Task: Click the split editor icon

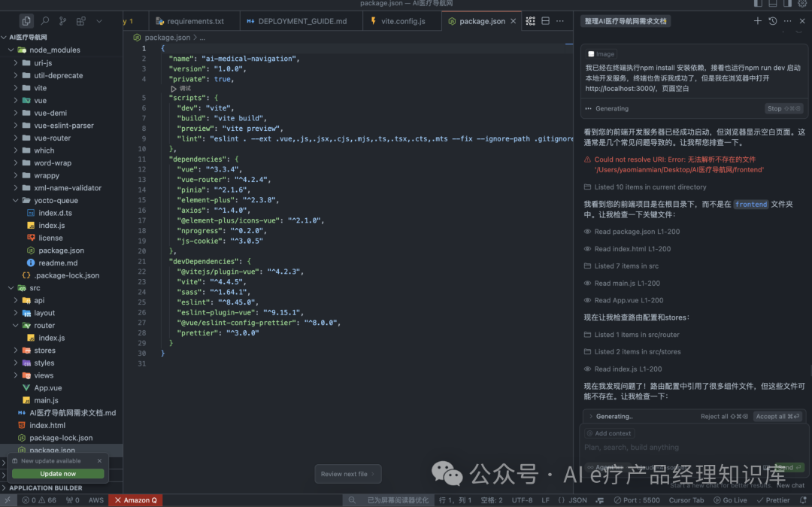Action: click(545, 21)
